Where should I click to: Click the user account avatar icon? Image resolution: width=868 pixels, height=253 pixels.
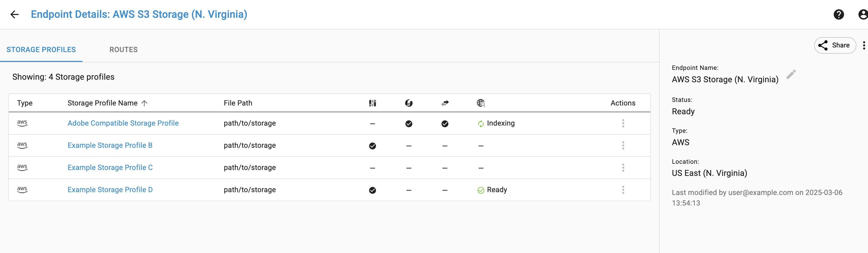coord(863,14)
